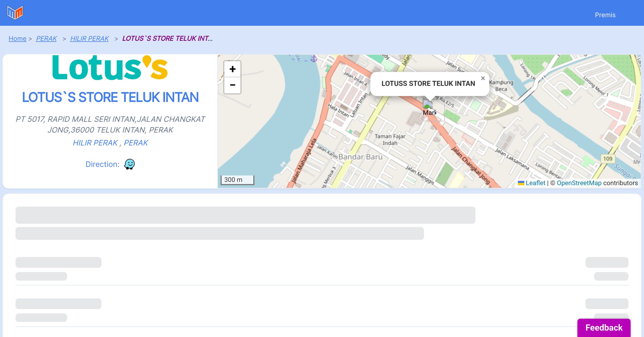Open the Feedback button
The image size is (644, 337).
604,327
